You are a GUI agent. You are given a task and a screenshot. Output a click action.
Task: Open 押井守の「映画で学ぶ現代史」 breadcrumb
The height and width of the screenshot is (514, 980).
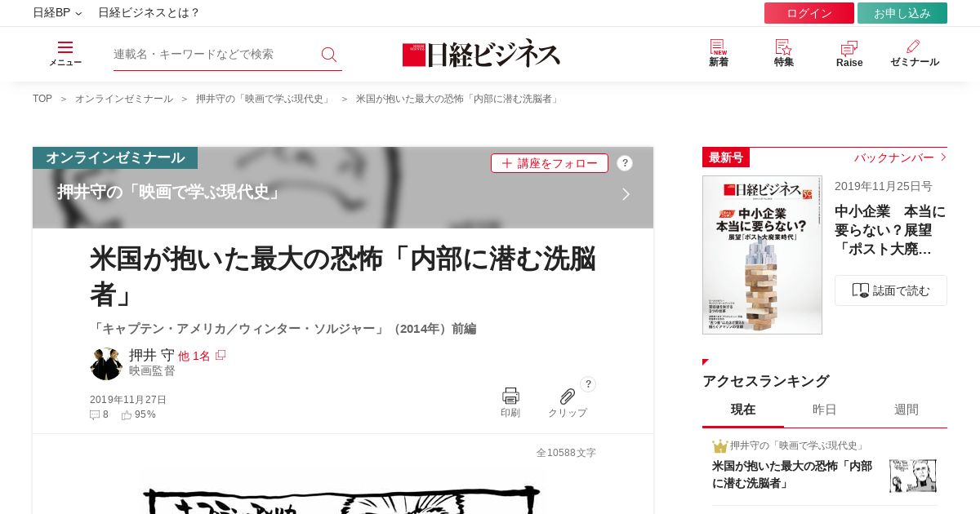(x=265, y=99)
